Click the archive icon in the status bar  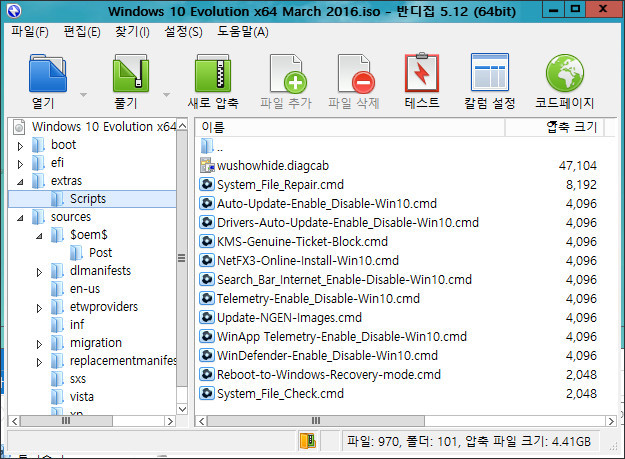pos(308,441)
